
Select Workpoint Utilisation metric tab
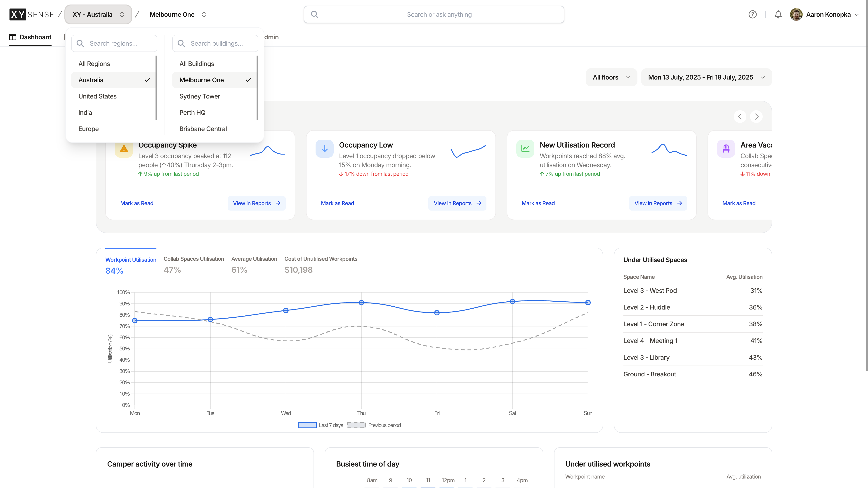click(x=131, y=265)
